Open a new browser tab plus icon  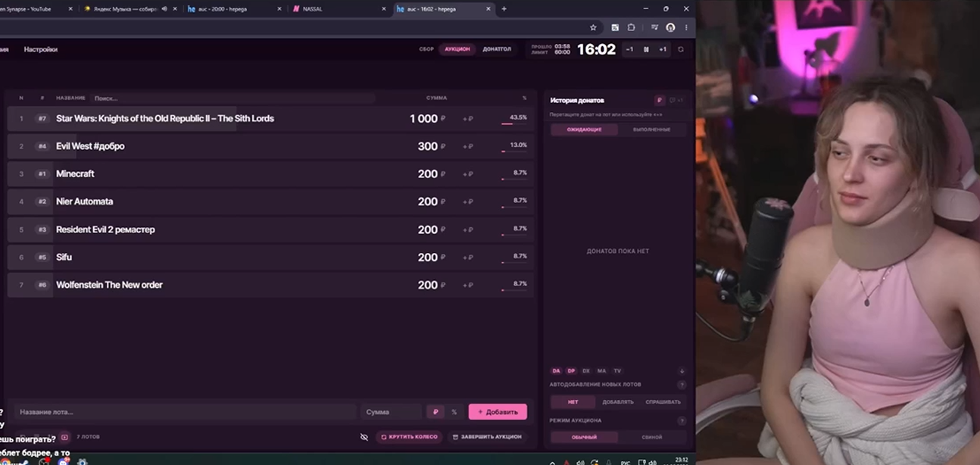[504, 9]
